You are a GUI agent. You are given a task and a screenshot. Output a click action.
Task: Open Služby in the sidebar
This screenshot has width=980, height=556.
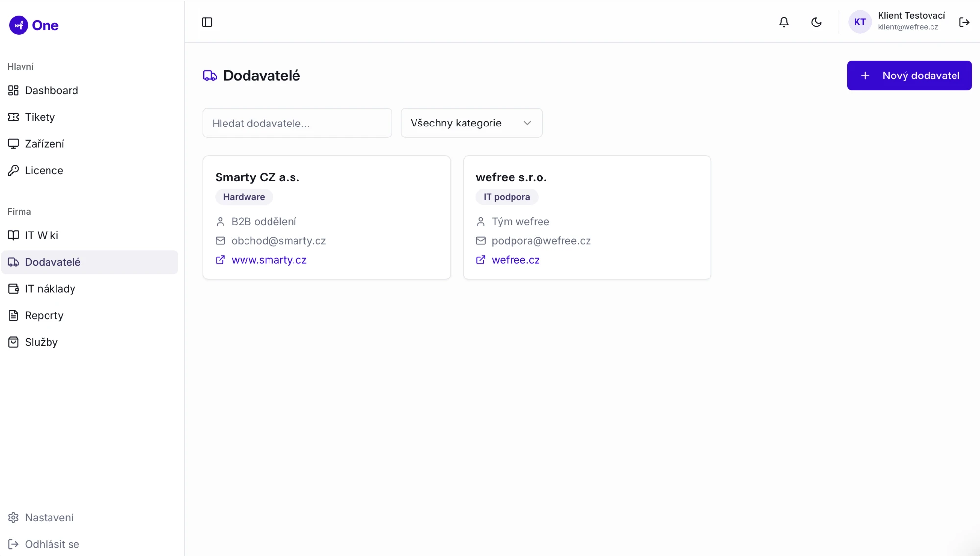[90, 342]
